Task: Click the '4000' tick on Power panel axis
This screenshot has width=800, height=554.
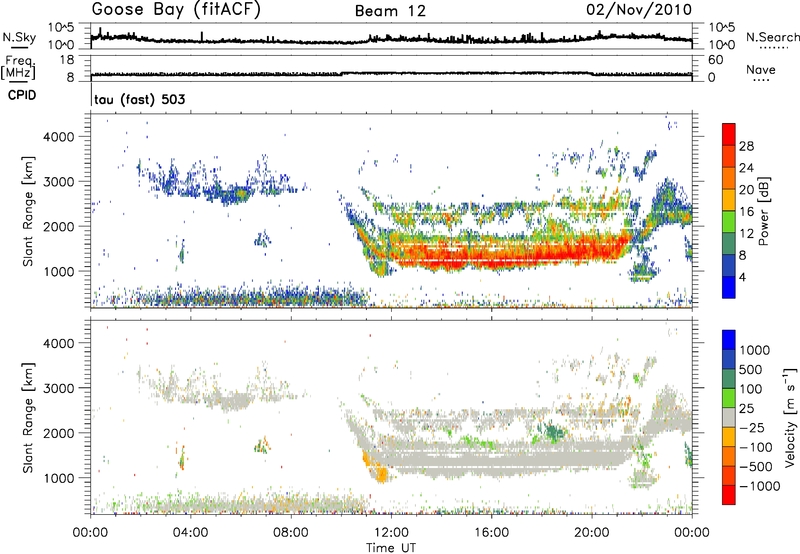Action: [59, 137]
